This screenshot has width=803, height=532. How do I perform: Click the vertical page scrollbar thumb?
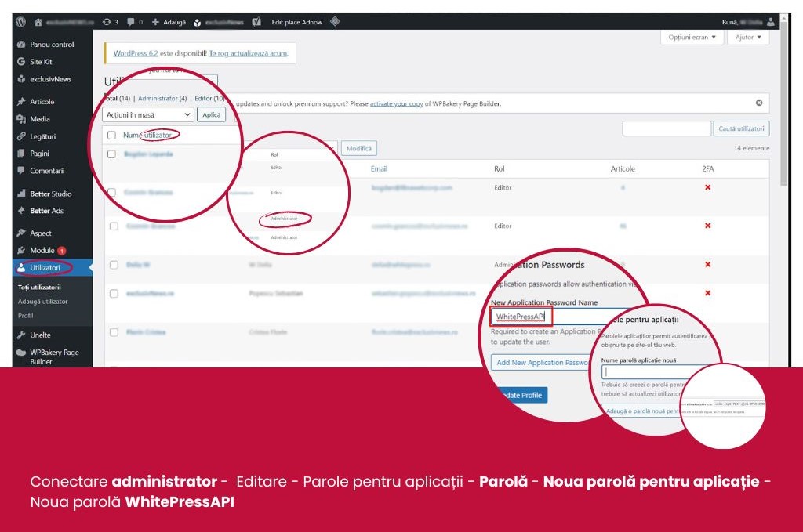[783, 105]
